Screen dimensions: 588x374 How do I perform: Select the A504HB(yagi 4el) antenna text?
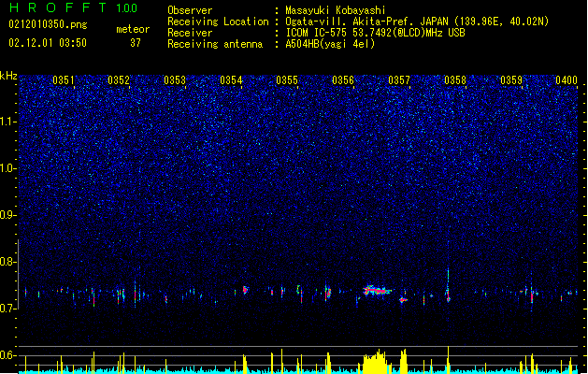pyautogui.click(x=330, y=44)
